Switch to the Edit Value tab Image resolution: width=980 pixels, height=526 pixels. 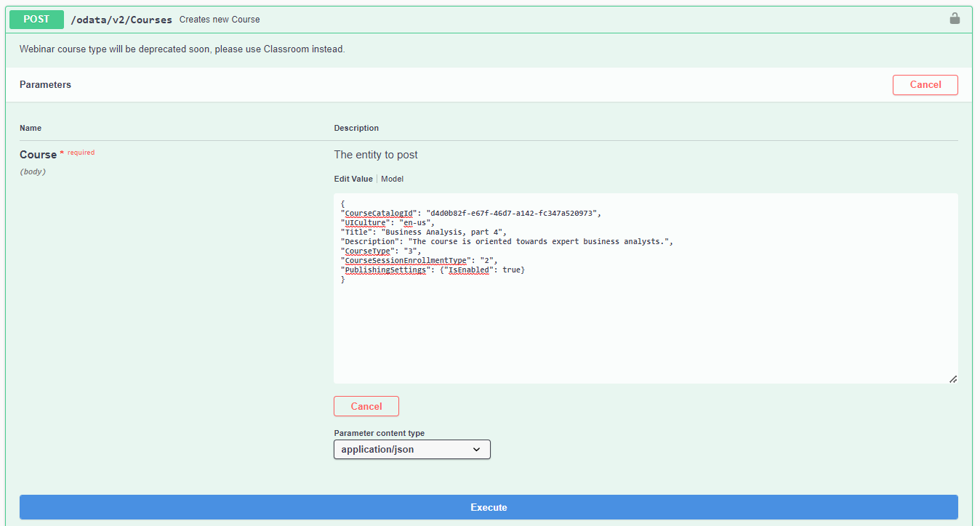[x=353, y=179]
